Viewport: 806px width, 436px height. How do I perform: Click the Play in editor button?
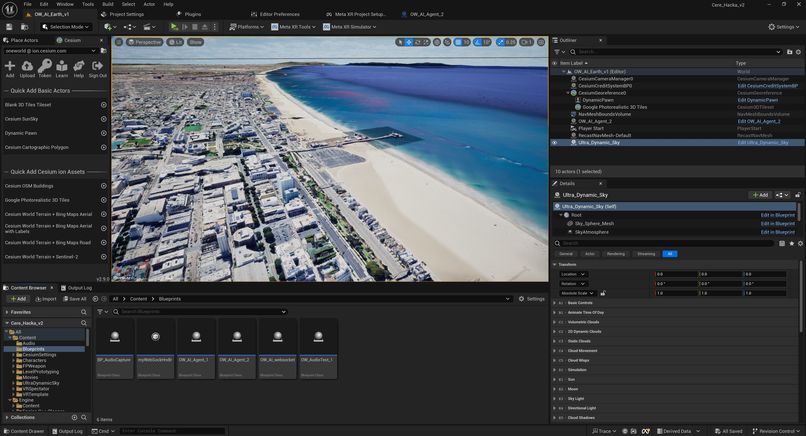click(174, 27)
